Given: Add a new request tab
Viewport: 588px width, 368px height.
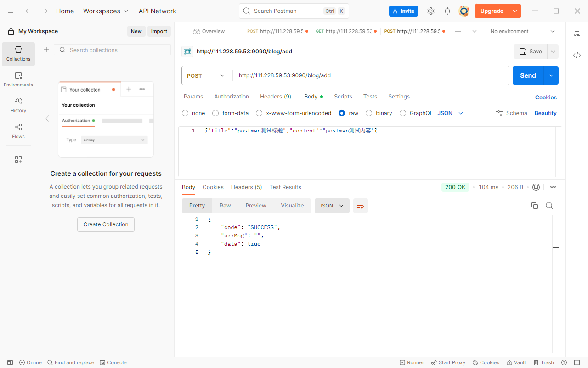Looking at the screenshot, I should [x=458, y=31].
